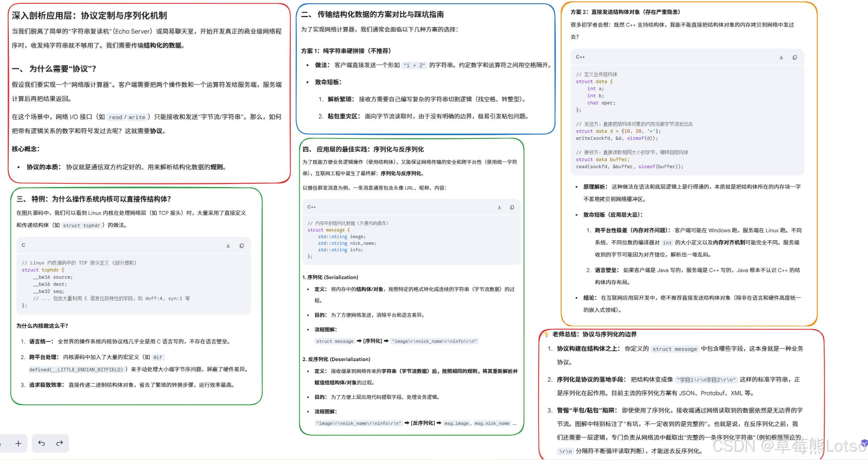Click the lightbulb icon beside 老师总结
The width and height of the screenshot is (868, 460).
pyautogui.click(x=546, y=334)
